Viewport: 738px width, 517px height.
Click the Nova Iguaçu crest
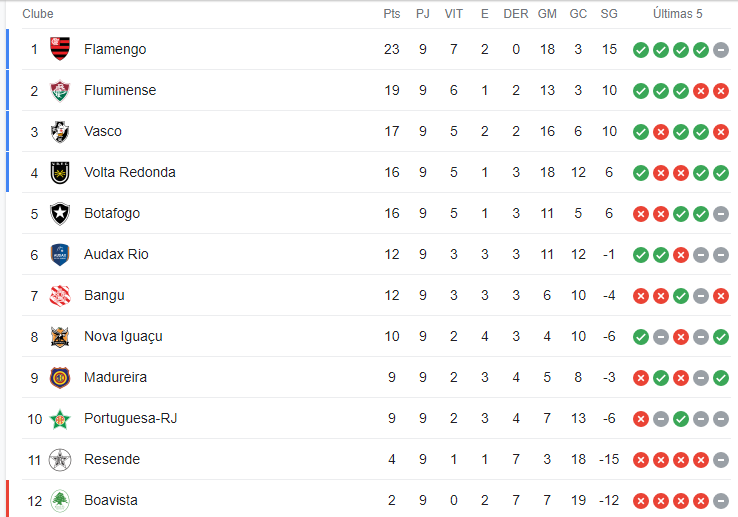tap(60, 337)
